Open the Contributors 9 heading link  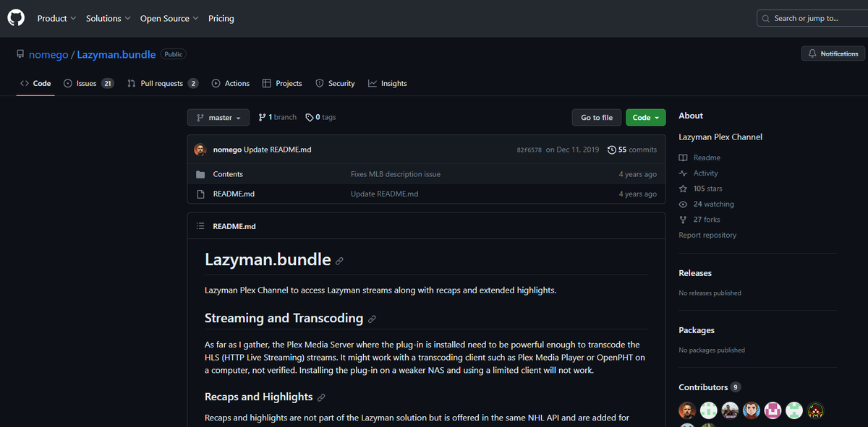tap(710, 387)
